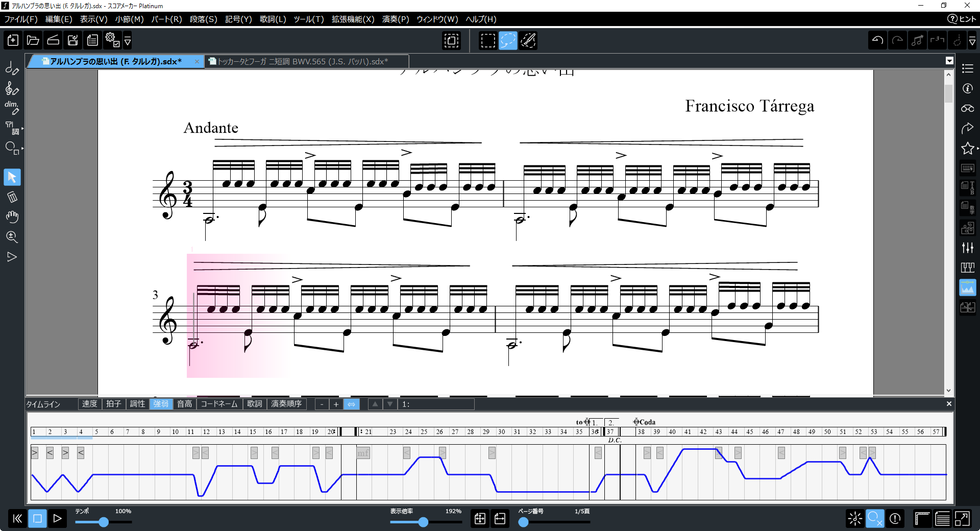The width and height of the screenshot is (980, 531).
Task: Select the clef input pencil tool
Action: click(12, 88)
